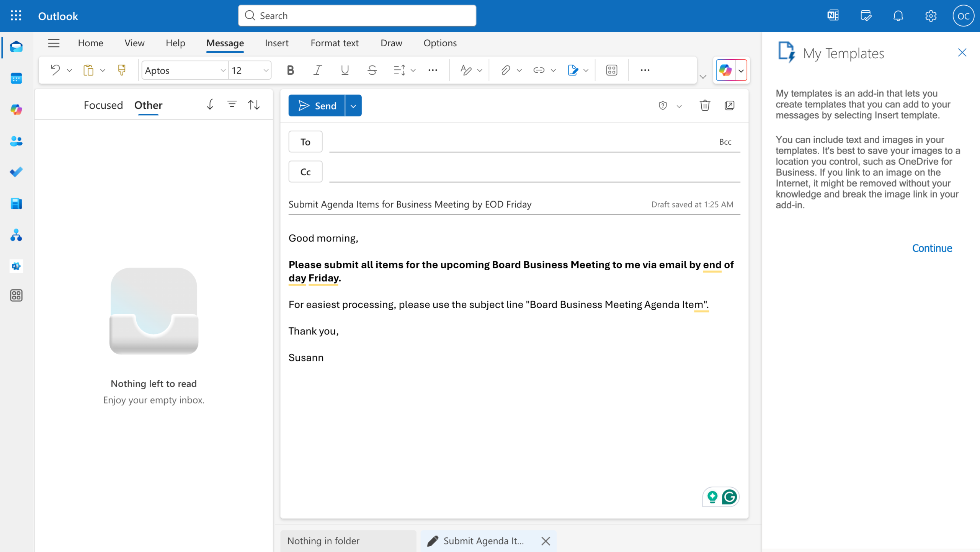980x552 pixels.
Task: Pop out the message in a new window
Action: (730, 105)
